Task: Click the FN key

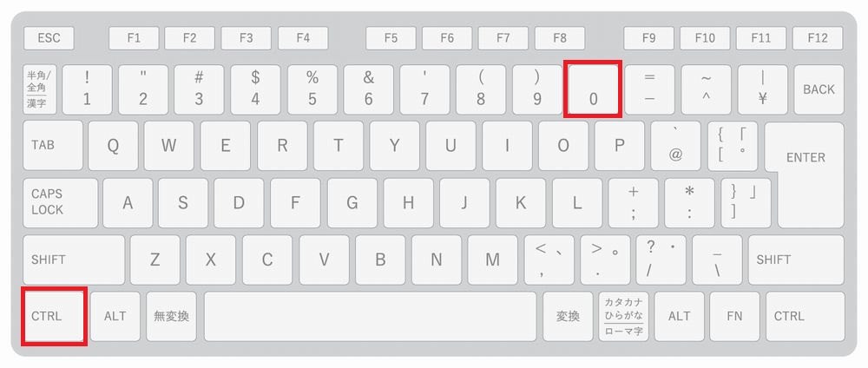Action: coord(734,317)
